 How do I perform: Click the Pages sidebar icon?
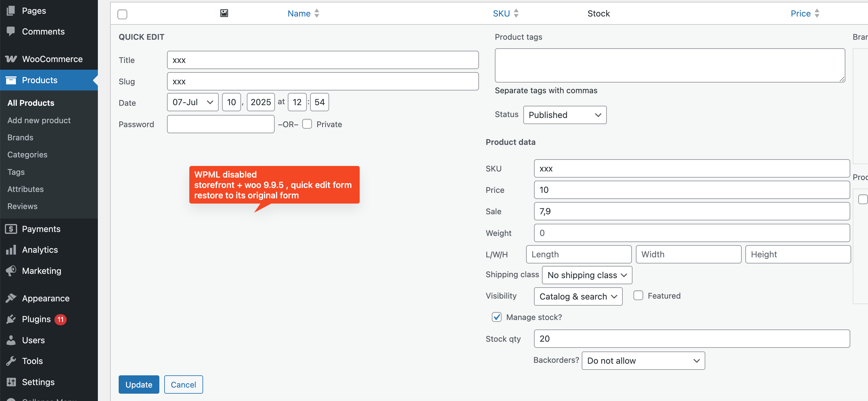[x=11, y=10]
